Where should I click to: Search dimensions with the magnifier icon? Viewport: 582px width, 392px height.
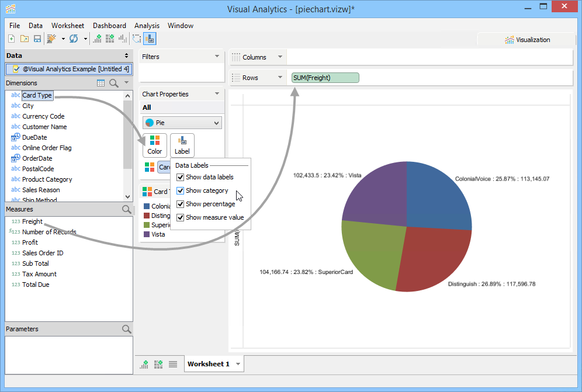coord(114,83)
